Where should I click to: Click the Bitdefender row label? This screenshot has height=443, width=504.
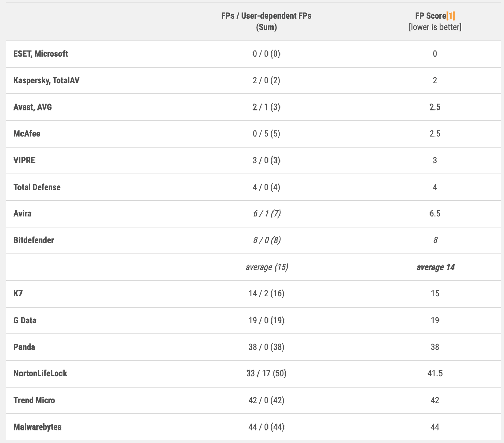tap(34, 240)
